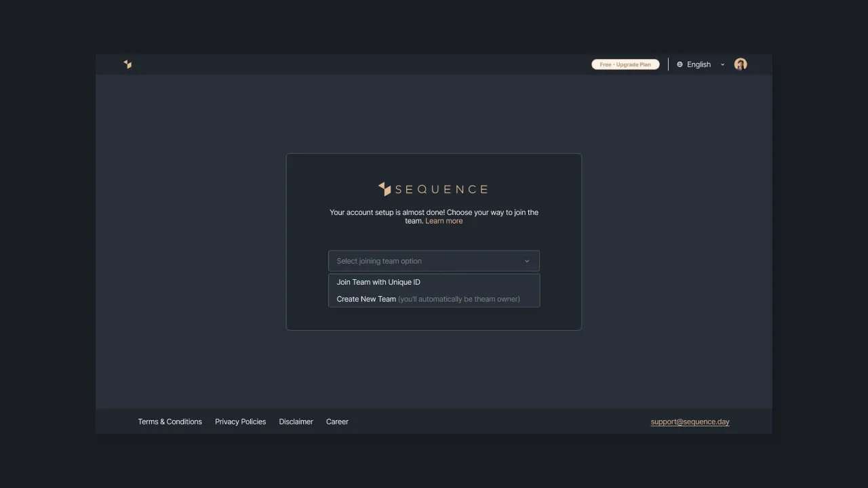
Task: Choose Create New Team option
Action: [434, 299]
